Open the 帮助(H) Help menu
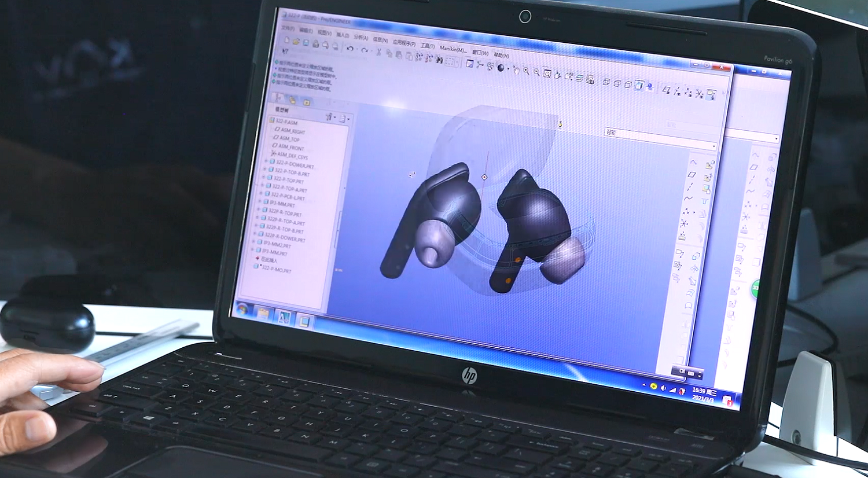The width and height of the screenshot is (868, 478). coord(502,55)
